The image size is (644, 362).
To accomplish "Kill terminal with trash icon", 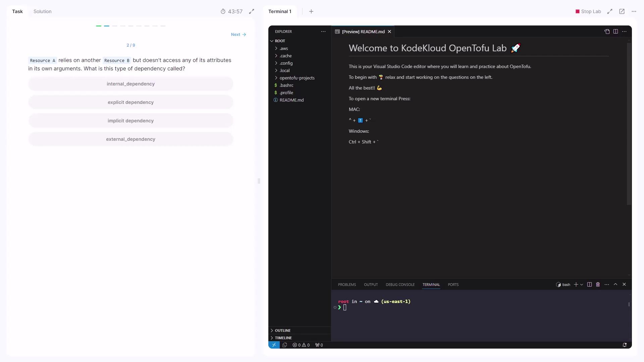I will coord(598,285).
